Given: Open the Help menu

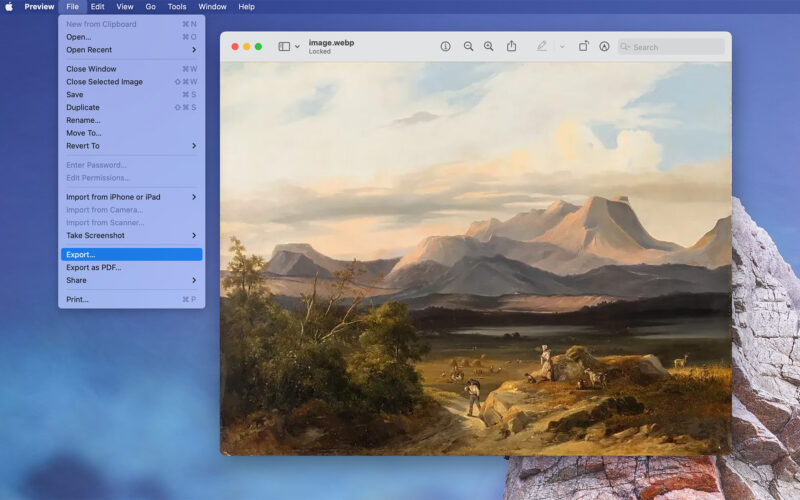Looking at the screenshot, I should click(x=246, y=7).
